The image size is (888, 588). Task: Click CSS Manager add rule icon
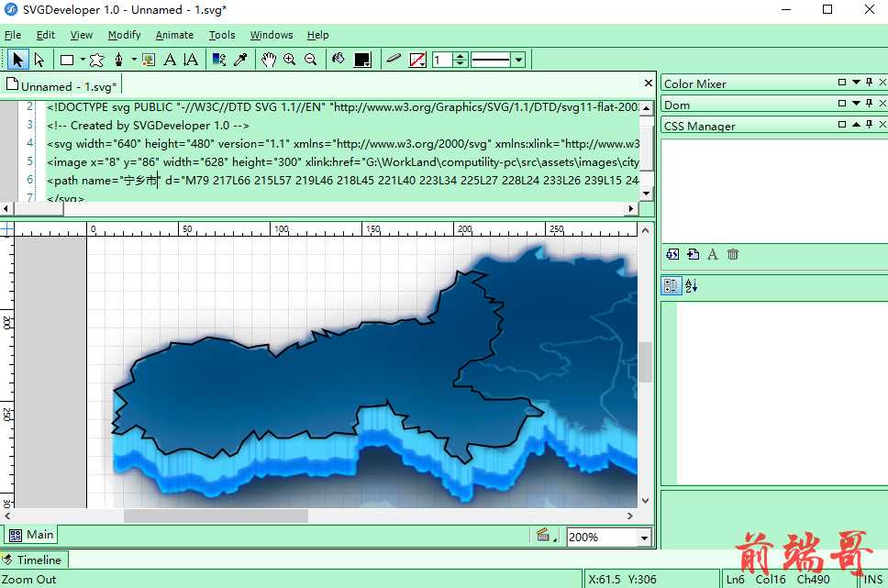[693, 254]
